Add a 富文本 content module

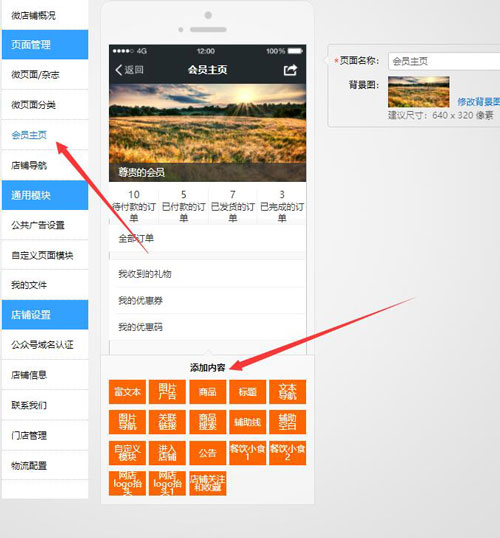(127, 392)
